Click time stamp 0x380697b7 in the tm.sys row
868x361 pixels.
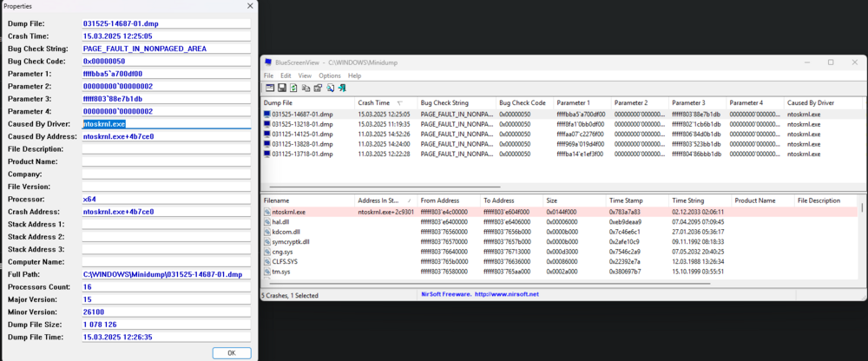[626, 272]
